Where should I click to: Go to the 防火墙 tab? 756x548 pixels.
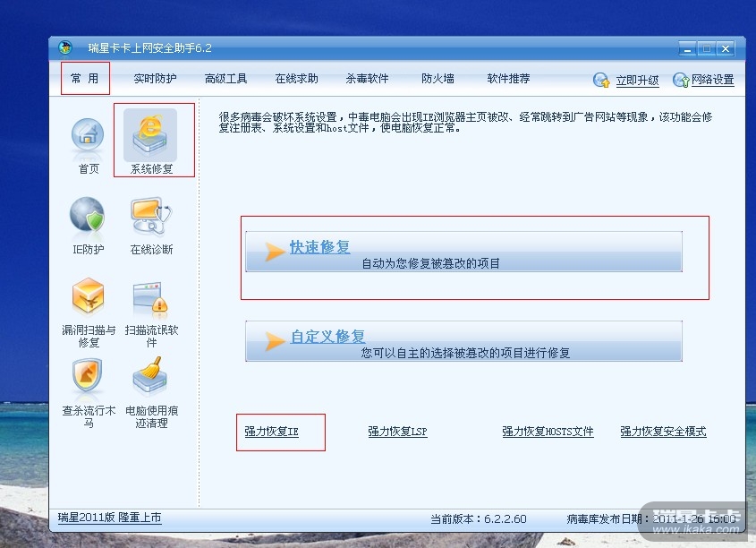pyautogui.click(x=437, y=79)
